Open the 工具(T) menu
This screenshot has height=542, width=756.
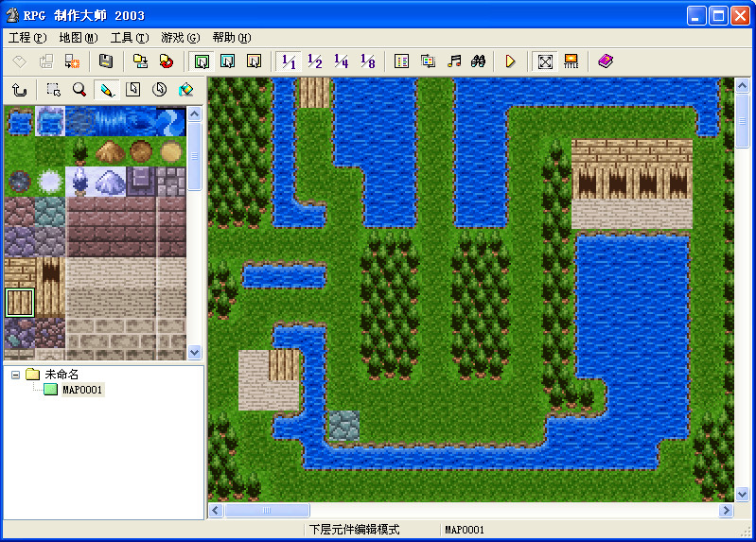(130, 38)
